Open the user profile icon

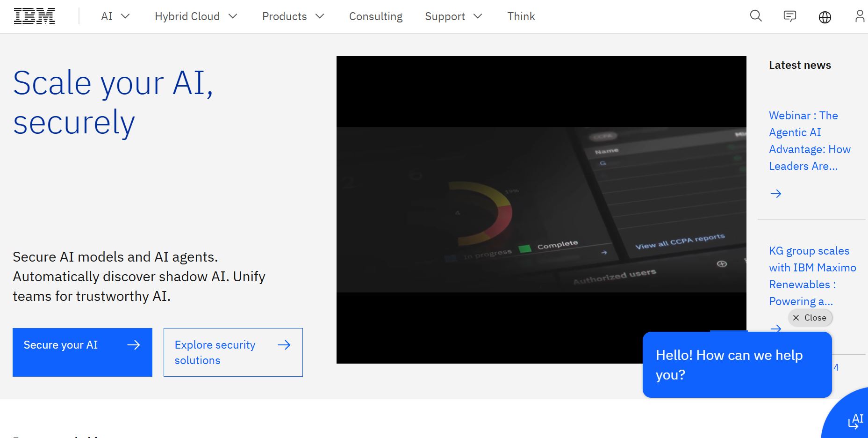click(x=860, y=16)
